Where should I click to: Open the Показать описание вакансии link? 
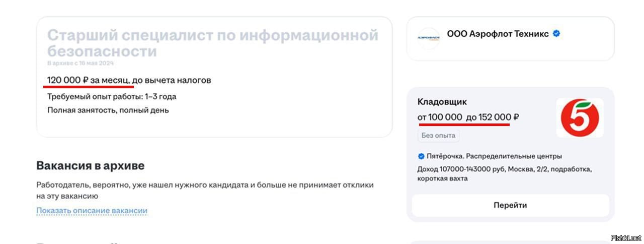pyautogui.click(x=92, y=210)
